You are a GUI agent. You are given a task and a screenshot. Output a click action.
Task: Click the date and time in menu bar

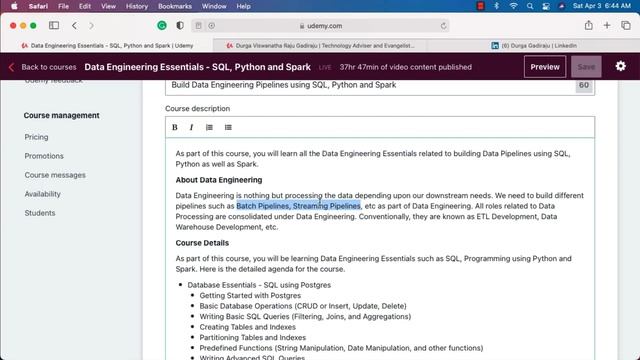(602, 6)
